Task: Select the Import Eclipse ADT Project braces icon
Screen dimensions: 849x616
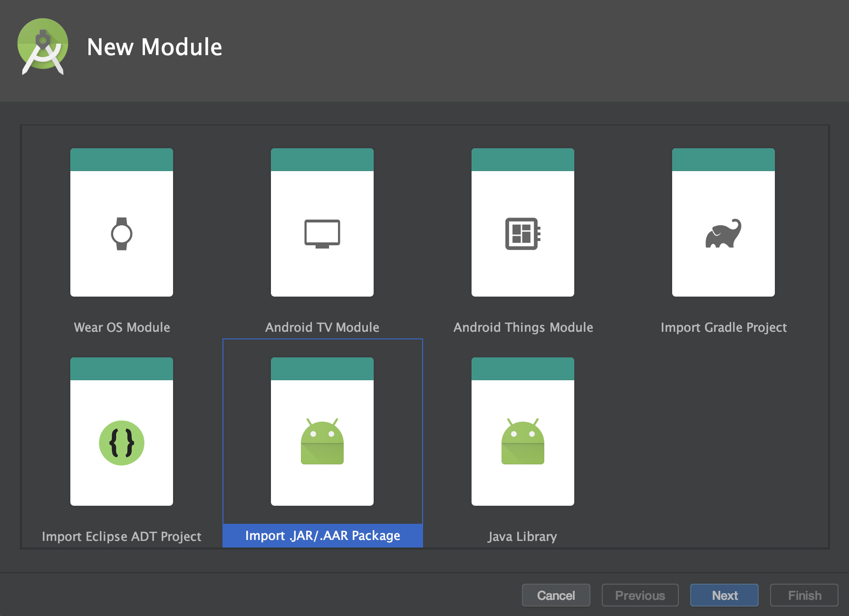Action: (122, 443)
